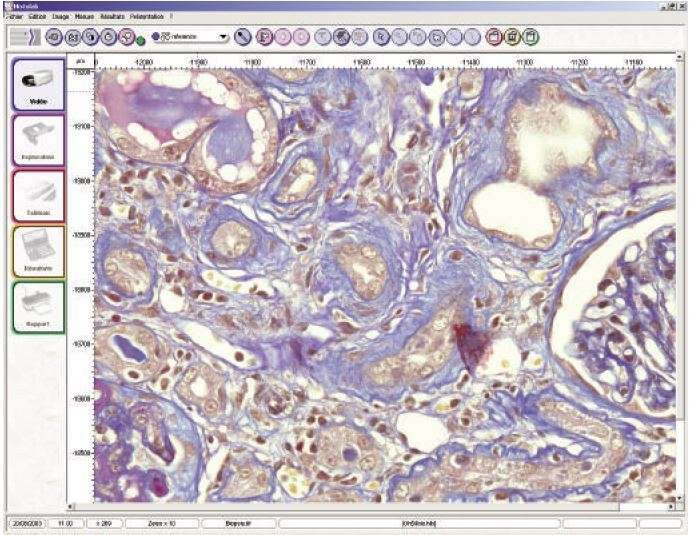Expand the reference dropdown list
The width and height of the screenshot is (689, 535).
(223, 37)
